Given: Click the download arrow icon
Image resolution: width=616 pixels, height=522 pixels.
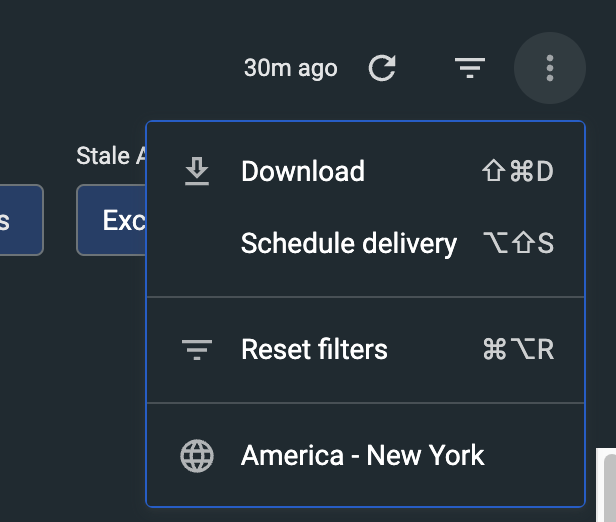Looking at the screenshot, I should pos(197,172).
